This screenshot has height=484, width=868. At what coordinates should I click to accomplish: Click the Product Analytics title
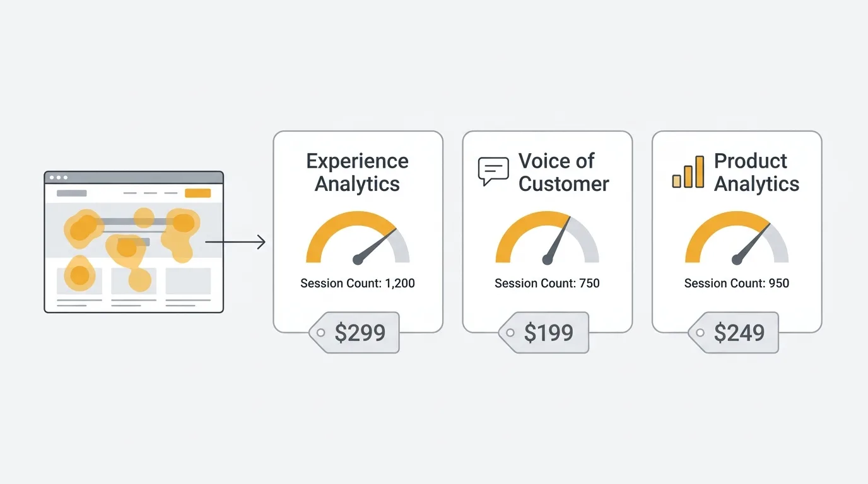pyautogui.click(x=756, y=172)
